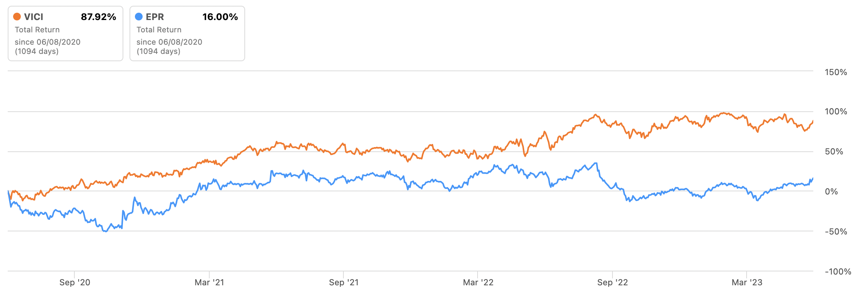Viewport: 868px width, 298px height.
Task: Click the 150% y-axis label
Action: tap(836, 72)
